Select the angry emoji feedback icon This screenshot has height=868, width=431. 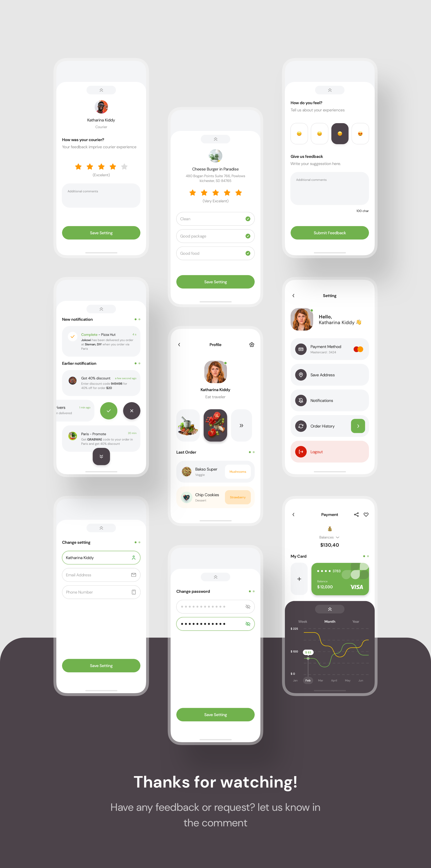point(299,133)
